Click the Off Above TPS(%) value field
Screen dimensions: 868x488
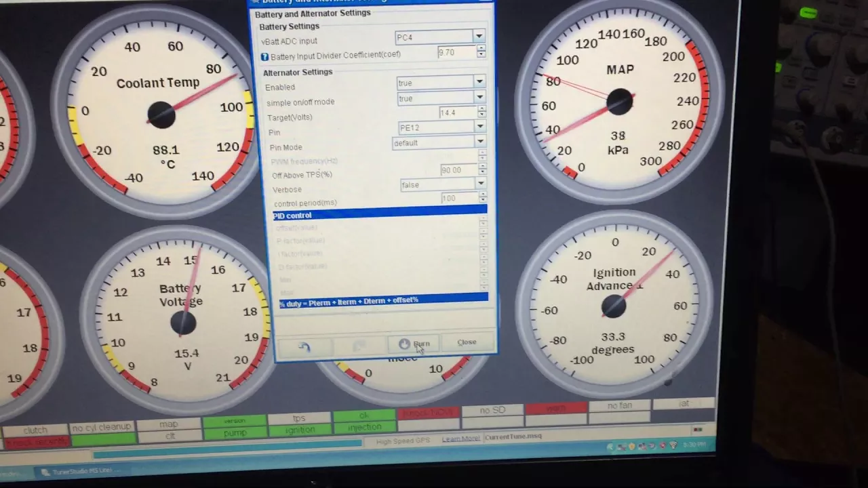(x=459, y=170)
